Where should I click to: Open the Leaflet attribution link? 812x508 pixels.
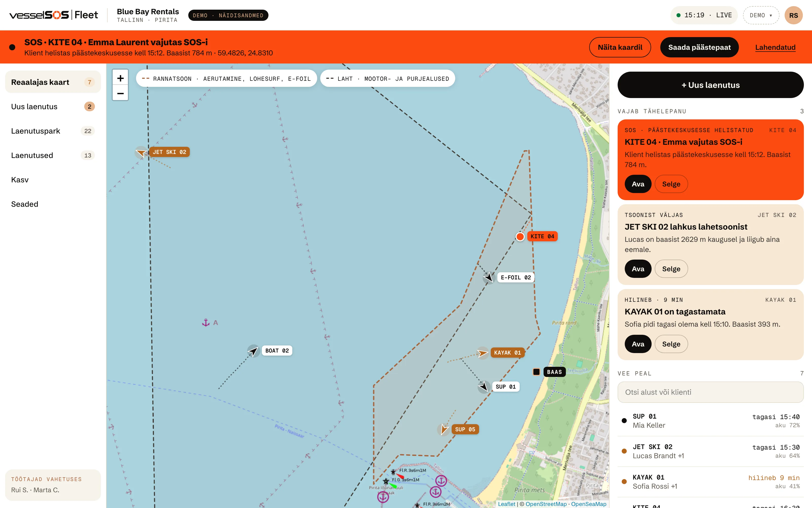506,504
